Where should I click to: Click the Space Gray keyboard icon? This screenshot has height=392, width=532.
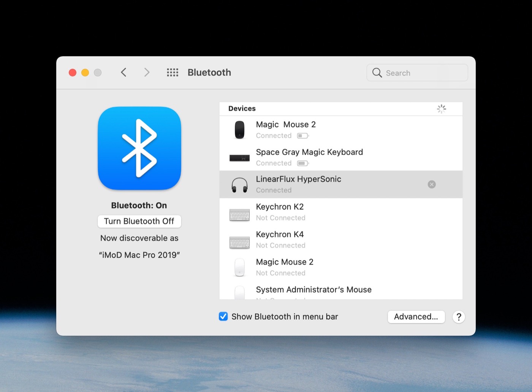(x=239, y=158)
